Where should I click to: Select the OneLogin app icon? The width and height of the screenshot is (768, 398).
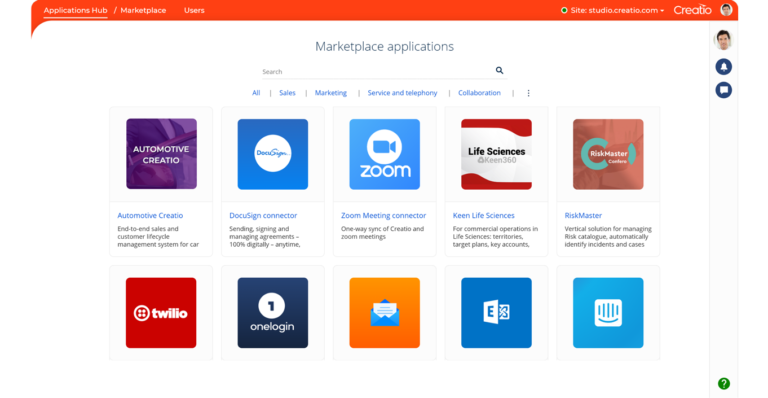[x=273, y=313]
